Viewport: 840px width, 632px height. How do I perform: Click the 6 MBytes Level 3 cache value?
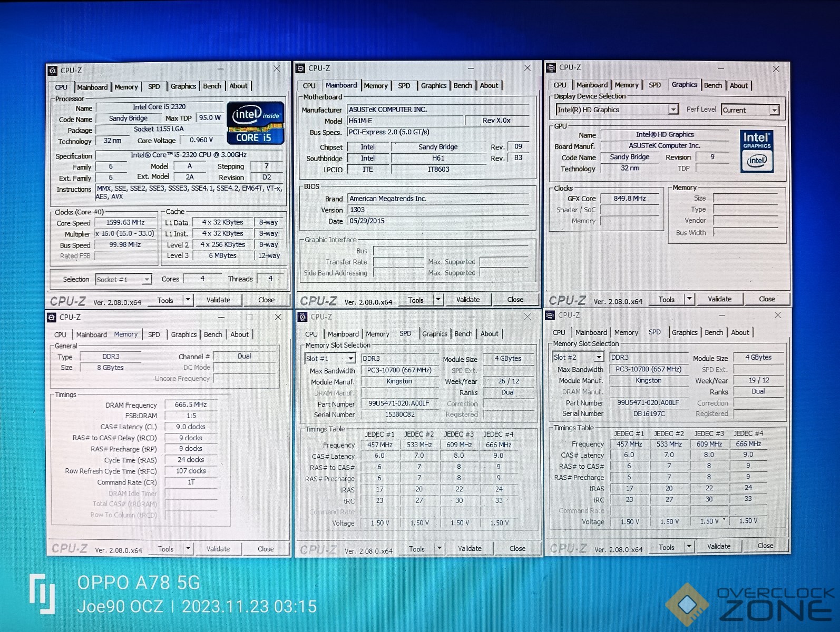223,255
